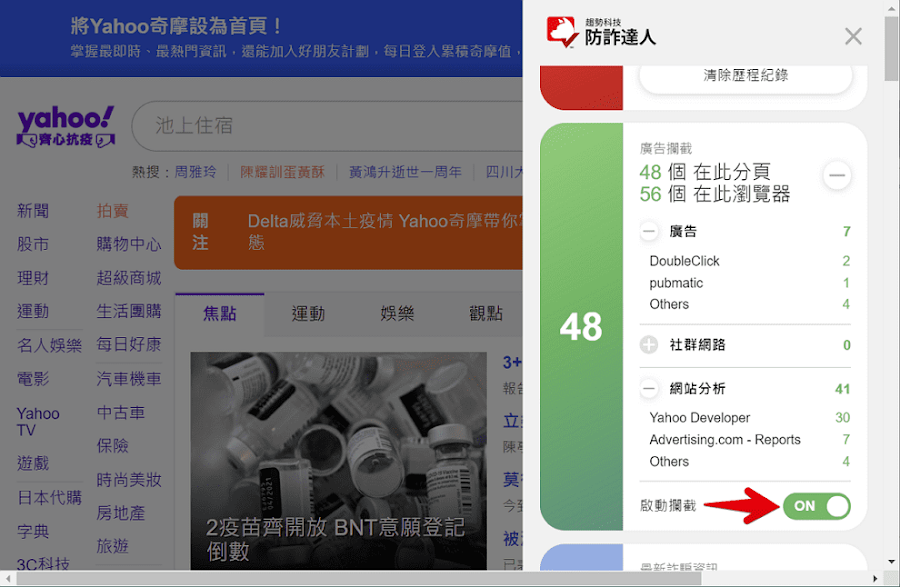900x587 pixels.
Task: Open the 運動 news tab
Action: pos(308,313)
